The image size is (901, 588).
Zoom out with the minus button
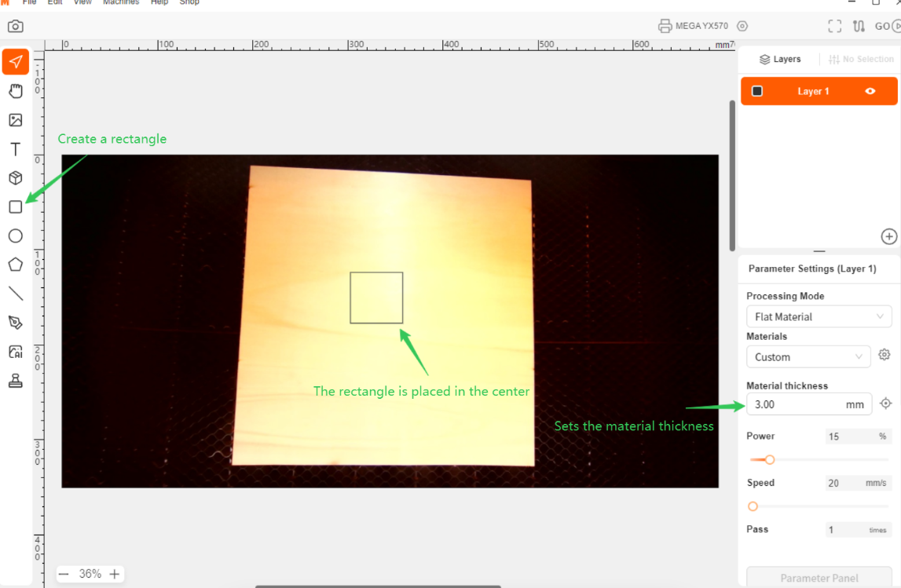64,574
